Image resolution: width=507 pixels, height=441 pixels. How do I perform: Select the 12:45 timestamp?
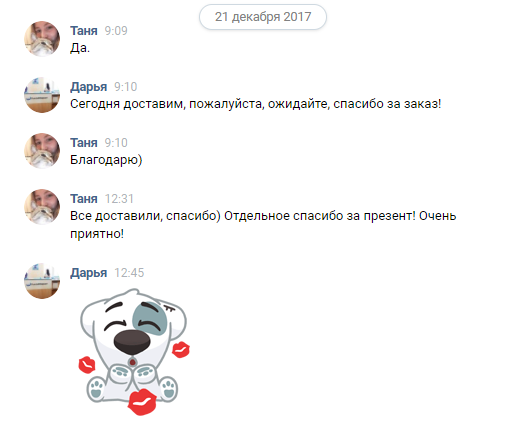129,273
